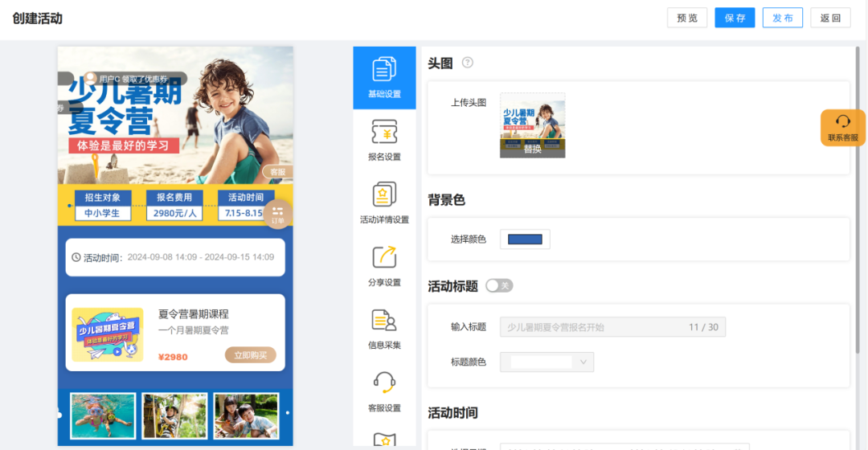Click the 预览 button
The width and height of the screenshot is (868, 450).
click(687, 18)
